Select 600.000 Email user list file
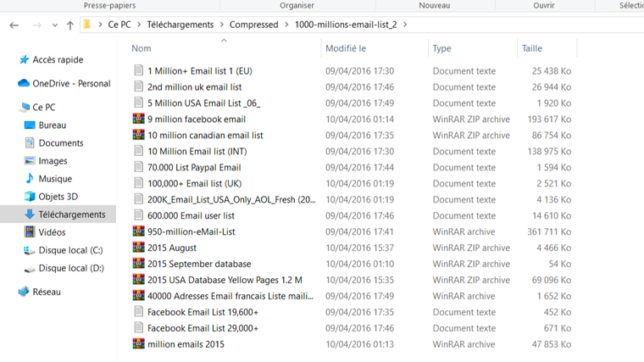Image resolution: width=644 pixels, height=362 pixels. tap(191, 215)
